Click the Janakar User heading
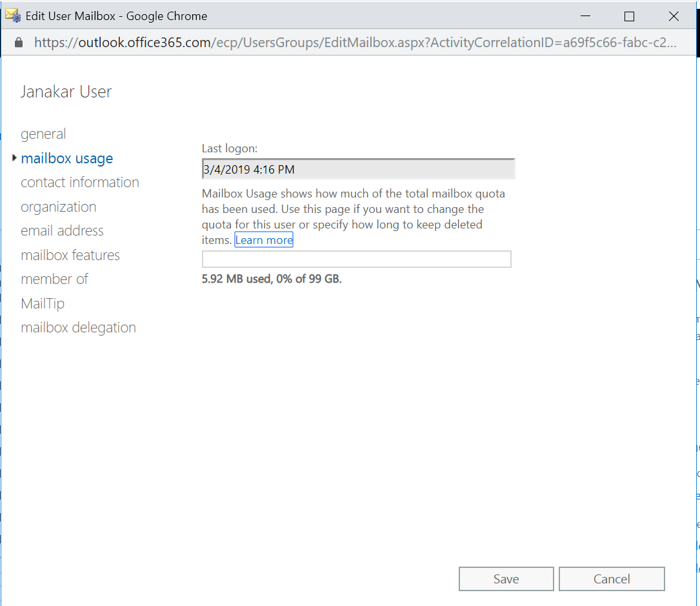The width and height of the screenshot is (700, 606). pyautogui.click(x=66, y=92)
